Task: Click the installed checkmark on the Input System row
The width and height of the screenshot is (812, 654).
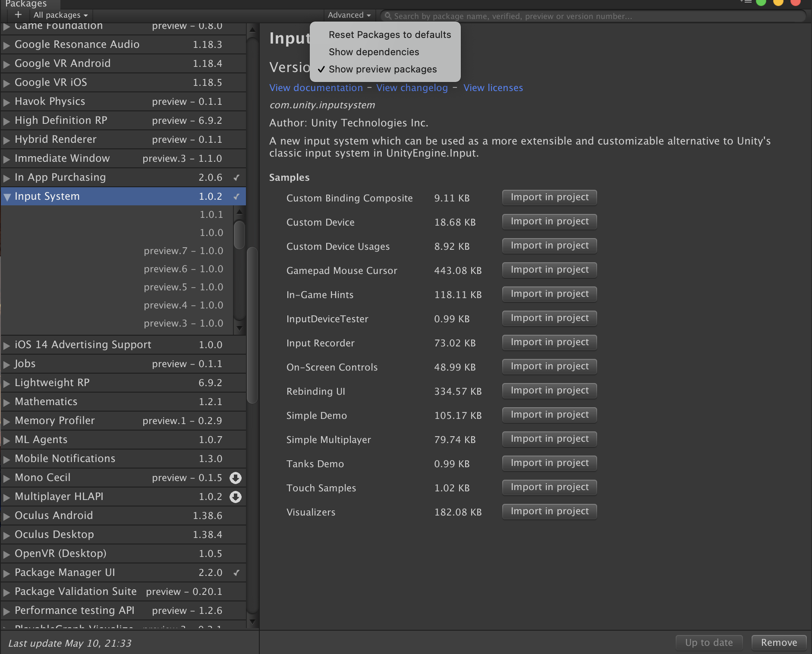Action: tap(236, 196)
